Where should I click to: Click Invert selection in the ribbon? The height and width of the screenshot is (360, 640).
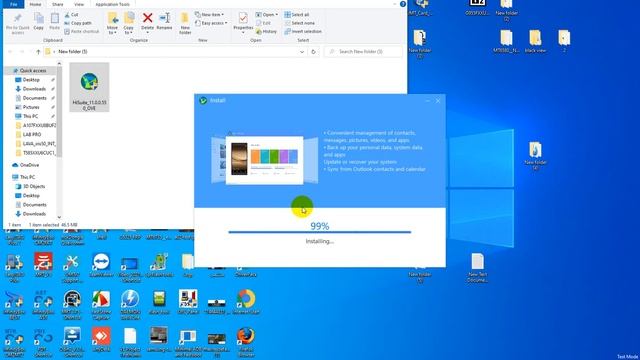click(303, 31)
